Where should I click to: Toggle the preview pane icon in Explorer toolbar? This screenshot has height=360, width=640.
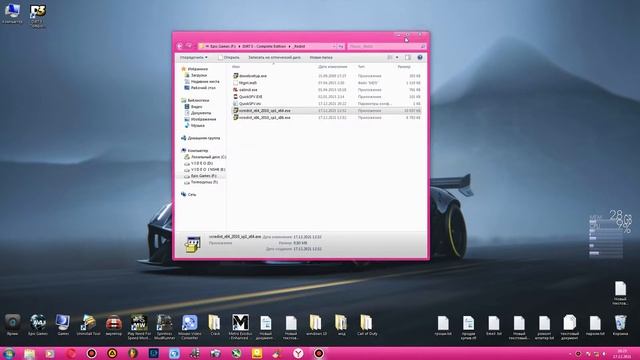(x=407, y=58)
